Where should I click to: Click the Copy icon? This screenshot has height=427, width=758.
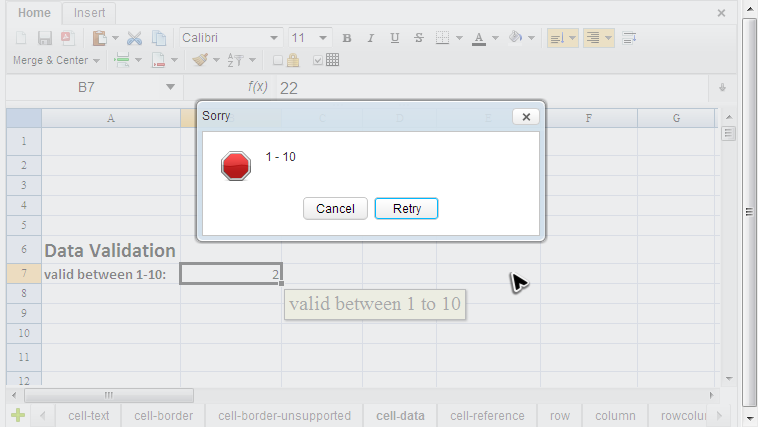(x=159, y=38)
